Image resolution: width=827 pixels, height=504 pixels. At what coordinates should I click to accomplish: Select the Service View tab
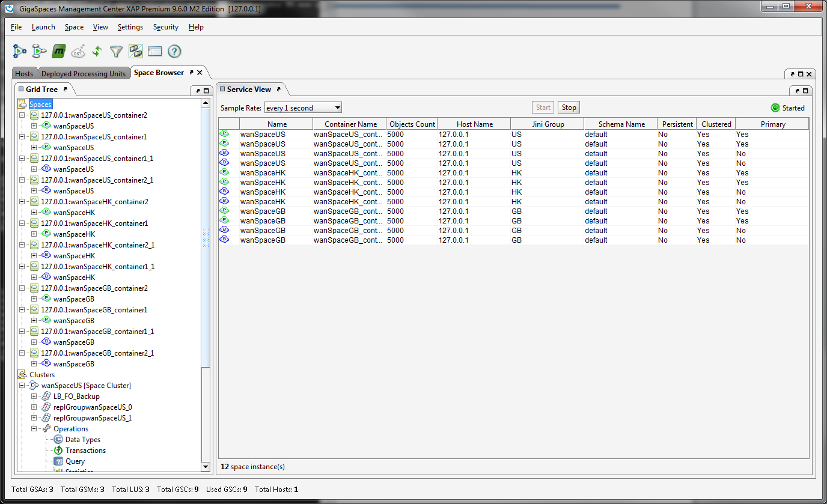249,89
